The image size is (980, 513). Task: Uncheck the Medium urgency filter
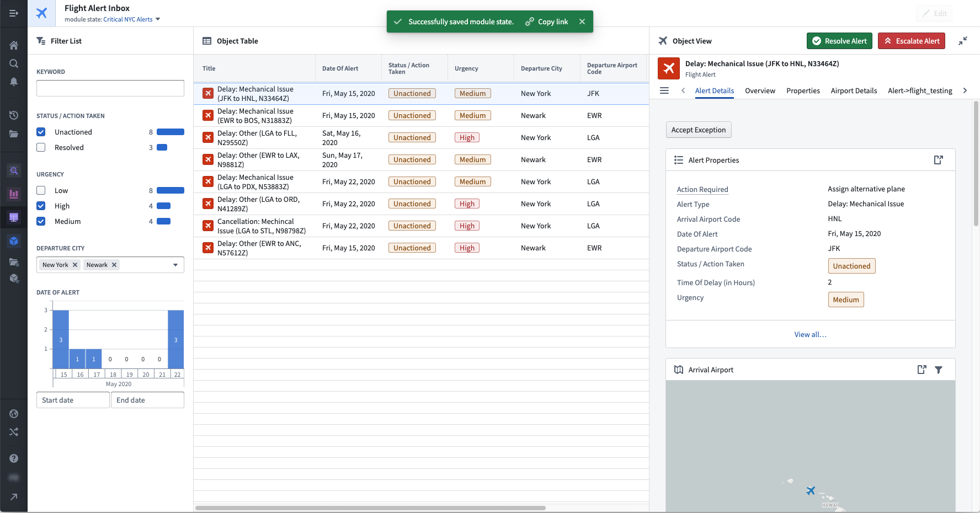point(41,221)
